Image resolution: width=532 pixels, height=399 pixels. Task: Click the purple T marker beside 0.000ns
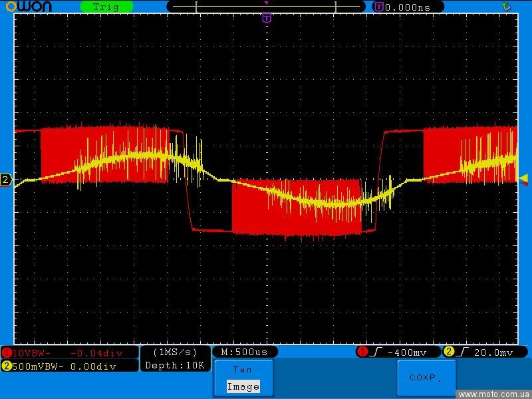(378, 7)
